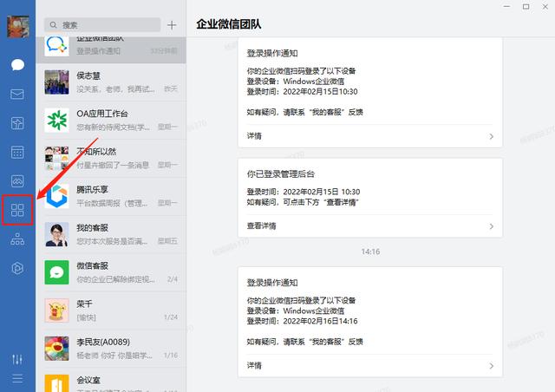Open the hamburger menu at sidebar bottom
The width and height of the screenshot is (555, 392).
click(x=17, y=378)
